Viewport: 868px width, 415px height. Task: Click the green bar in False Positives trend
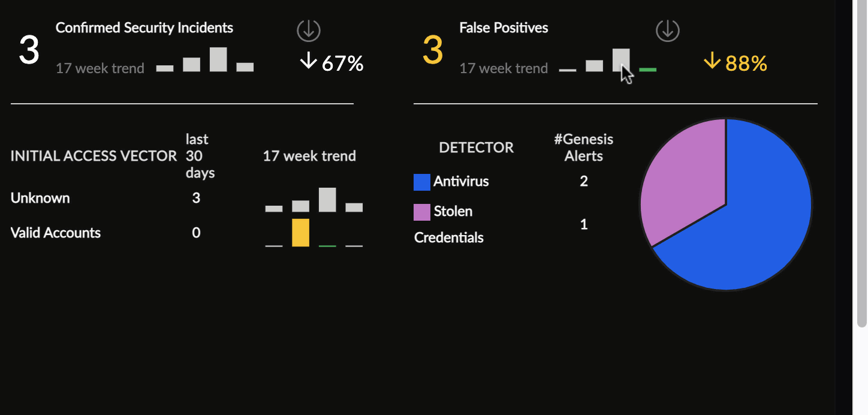tap(648, 70)
